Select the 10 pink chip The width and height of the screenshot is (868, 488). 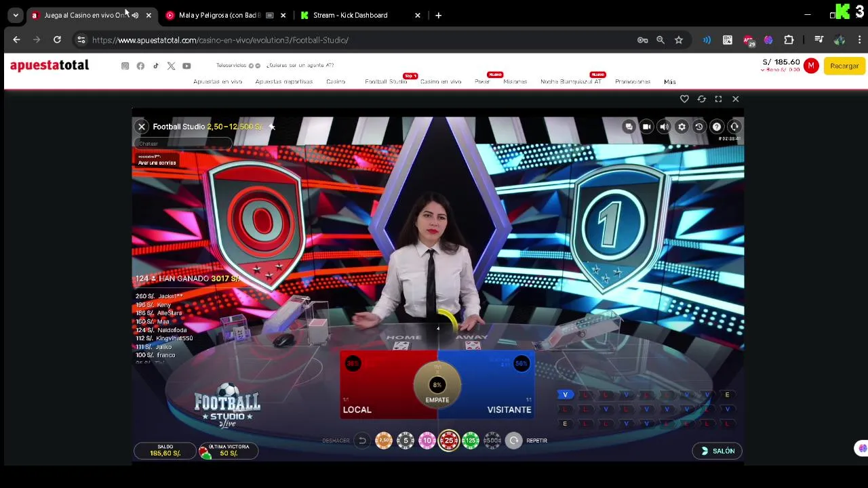pos(427,441)
